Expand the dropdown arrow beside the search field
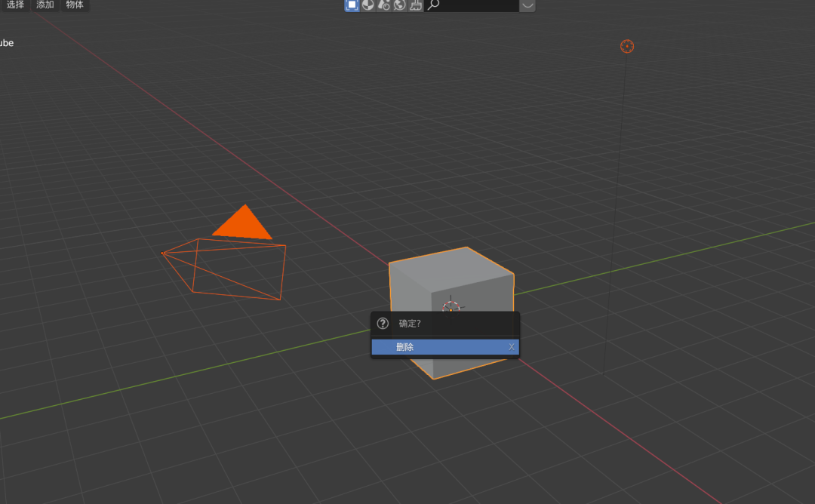This screenshot has width=815, height=504. pos(527,5)
